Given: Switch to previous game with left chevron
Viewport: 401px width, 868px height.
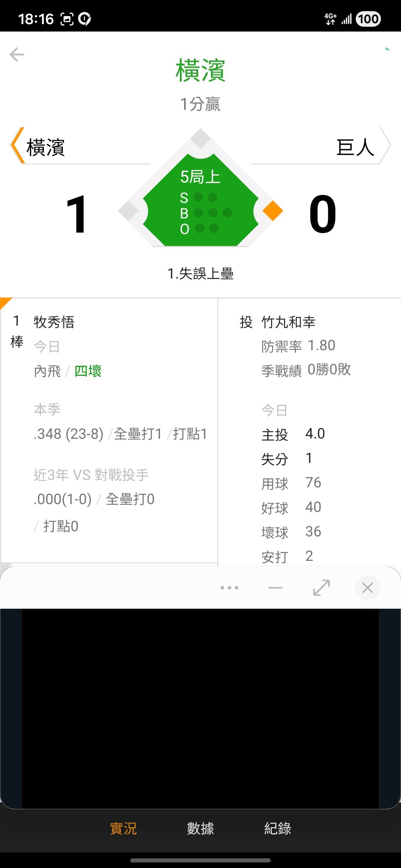Looking at the screenshot, I should point(17,145).
